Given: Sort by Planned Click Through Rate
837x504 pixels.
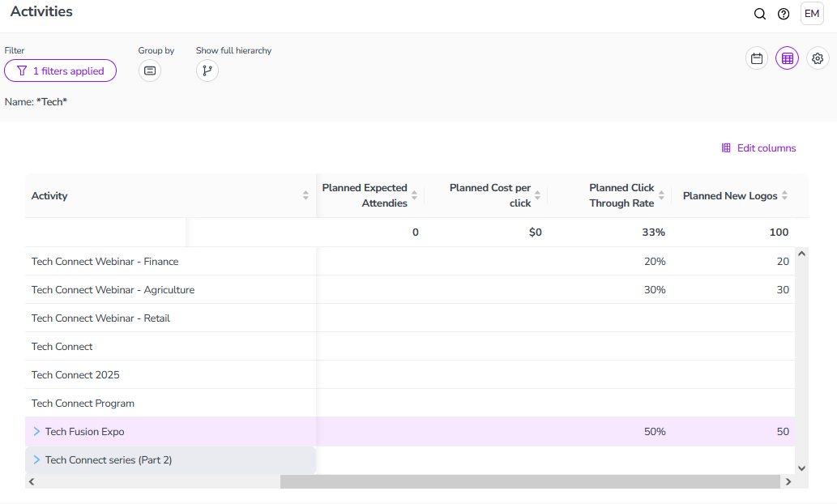Looking at the screenshot, I should point(661,196).
